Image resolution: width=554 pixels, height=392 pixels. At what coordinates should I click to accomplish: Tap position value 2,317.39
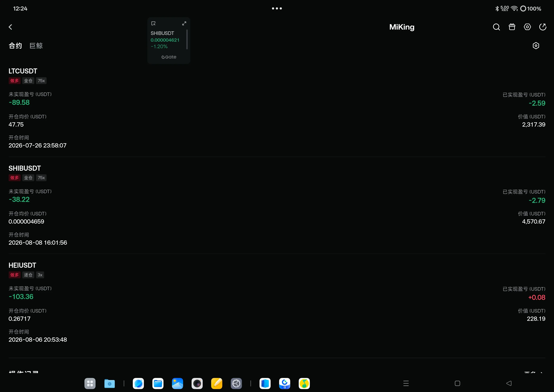(533, 125)
